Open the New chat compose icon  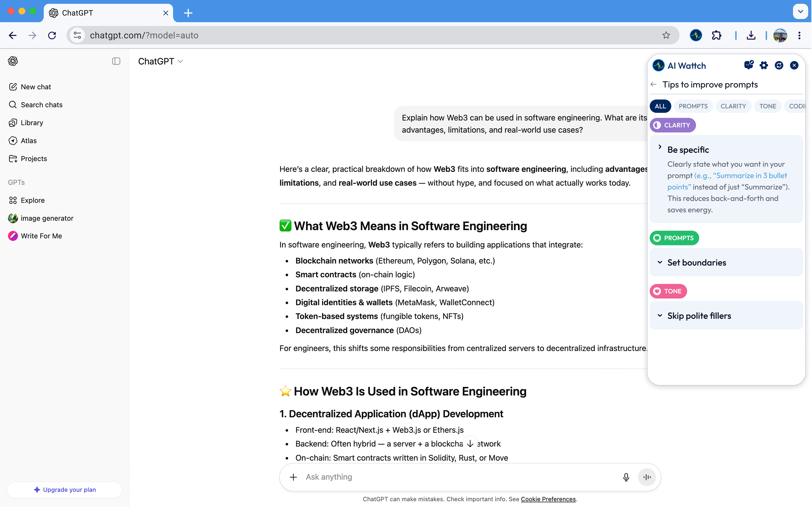[13, 87]
